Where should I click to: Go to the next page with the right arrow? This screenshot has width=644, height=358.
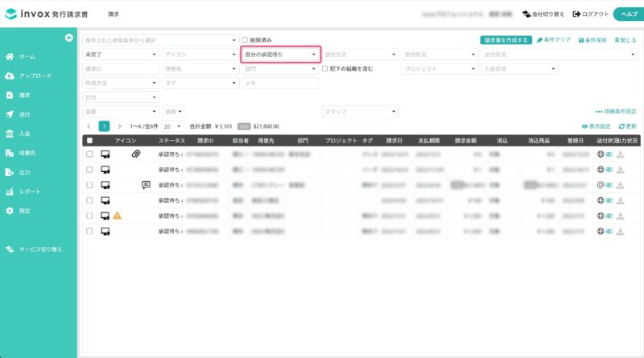click(x=119, y=126)
